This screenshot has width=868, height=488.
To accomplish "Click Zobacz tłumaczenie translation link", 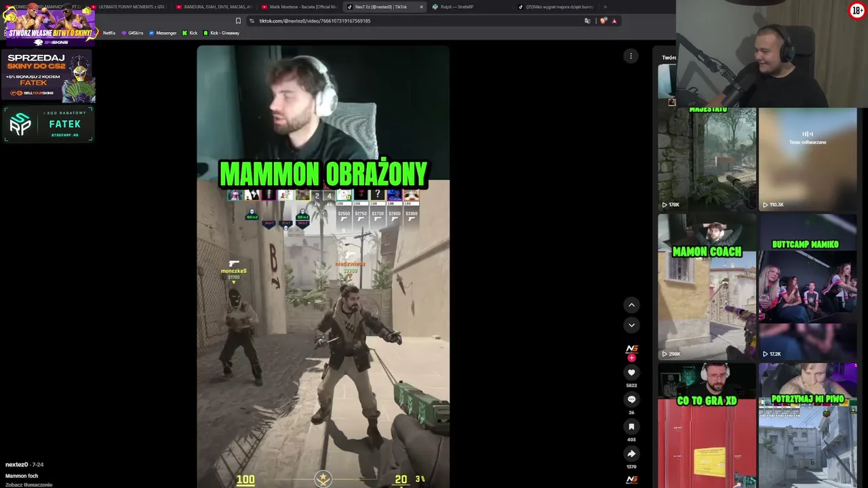I will (28, 485).
